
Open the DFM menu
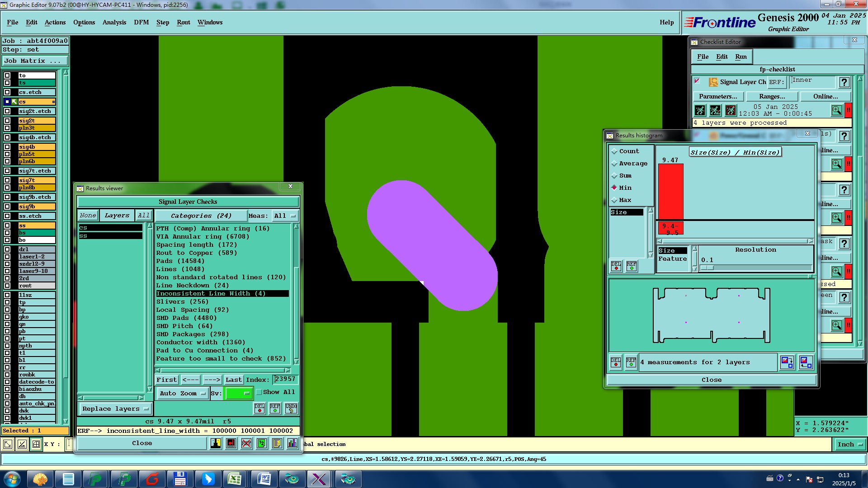coord(141,22)
